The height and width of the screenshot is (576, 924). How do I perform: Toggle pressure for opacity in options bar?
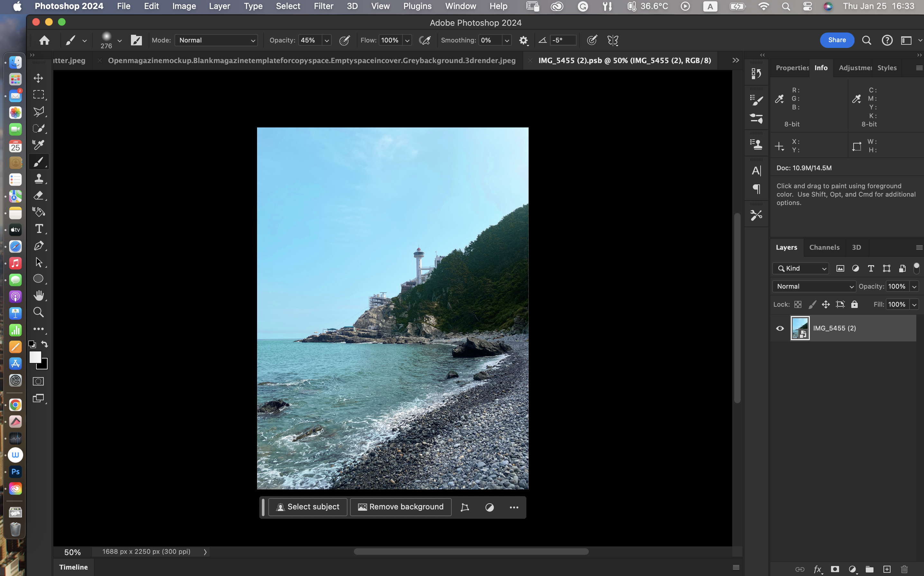[x=344, y=40]
